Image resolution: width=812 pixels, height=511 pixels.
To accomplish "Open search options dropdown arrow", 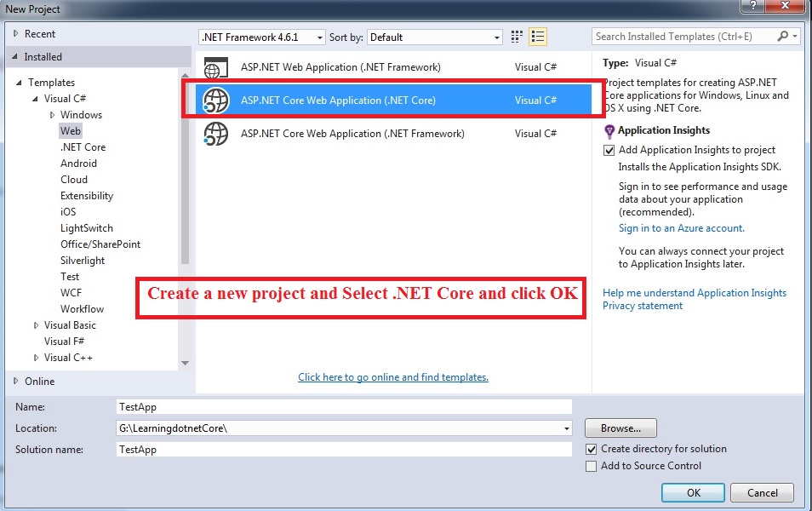I will 795,37.
